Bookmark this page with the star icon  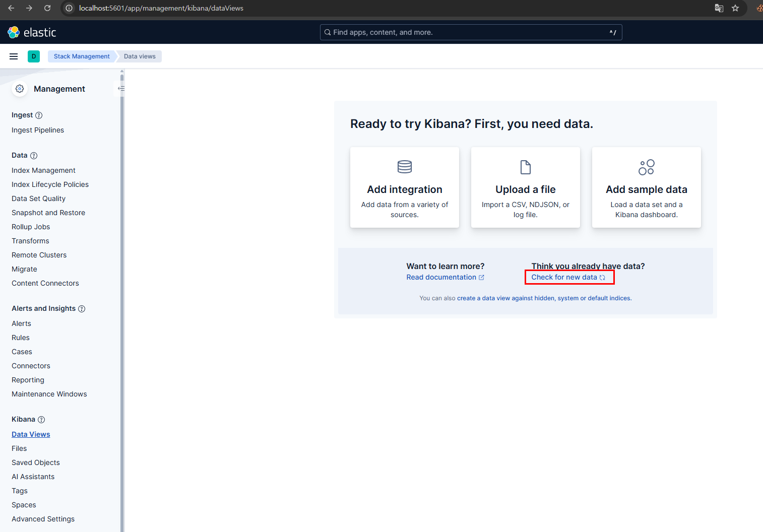tap(735, 8)
